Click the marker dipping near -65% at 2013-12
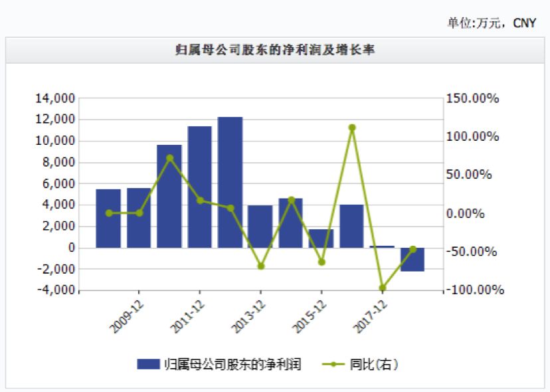 (260, 266)
